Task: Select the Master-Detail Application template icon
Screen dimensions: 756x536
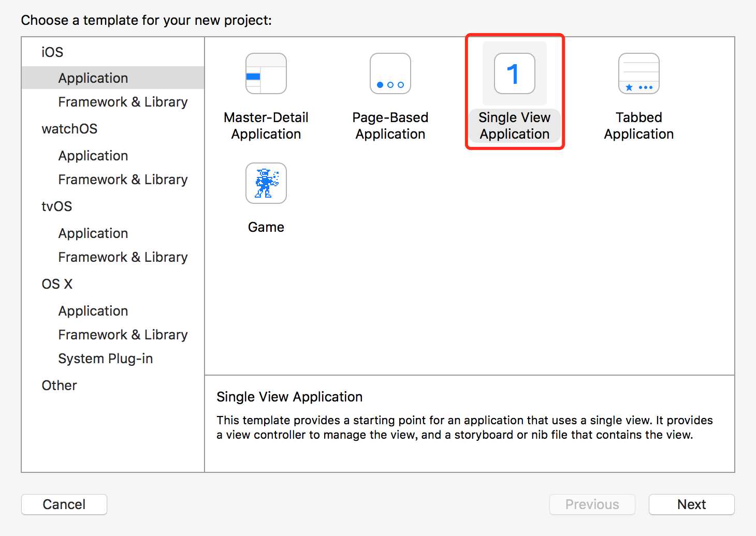Action: 266,73
